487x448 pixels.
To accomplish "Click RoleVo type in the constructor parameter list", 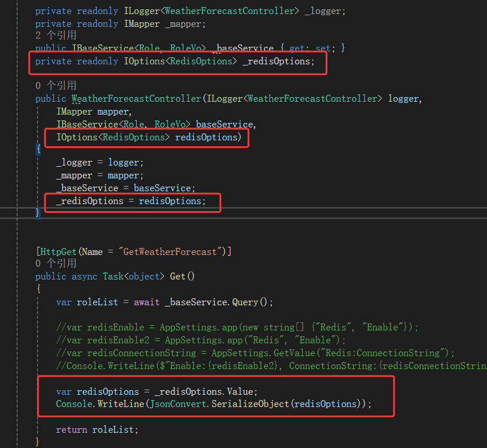I will (x=170, y=125).
